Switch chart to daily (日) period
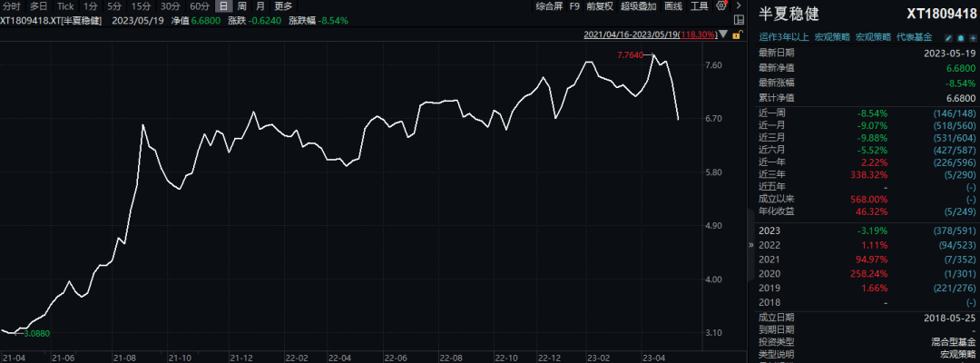The image size is (980, 363). point(222,5)
